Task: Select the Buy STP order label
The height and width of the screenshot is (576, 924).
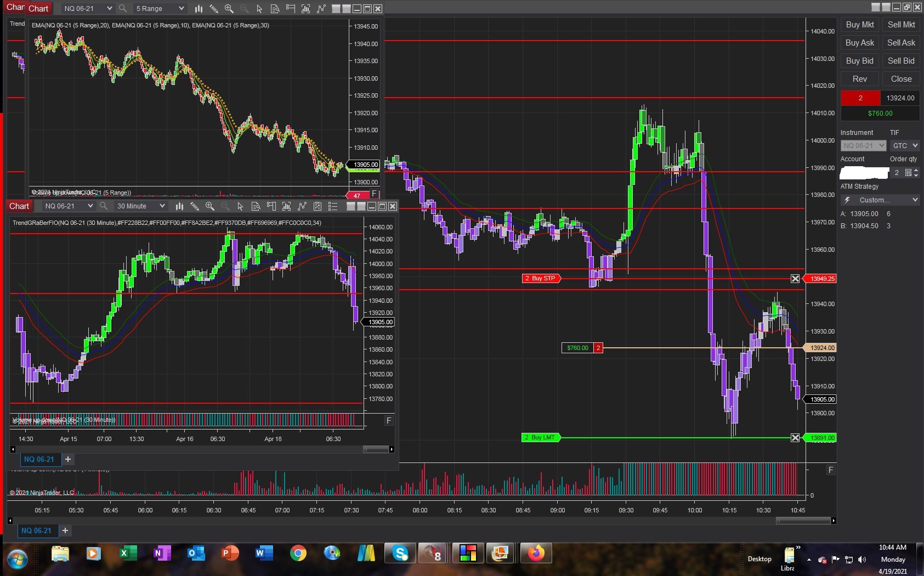Action: [542, 279]
